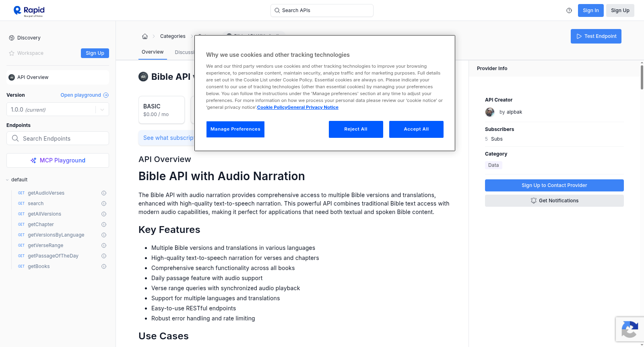Click the Open playground arrow icon
Screen dimensions: 644x347
tap(106, 95)
